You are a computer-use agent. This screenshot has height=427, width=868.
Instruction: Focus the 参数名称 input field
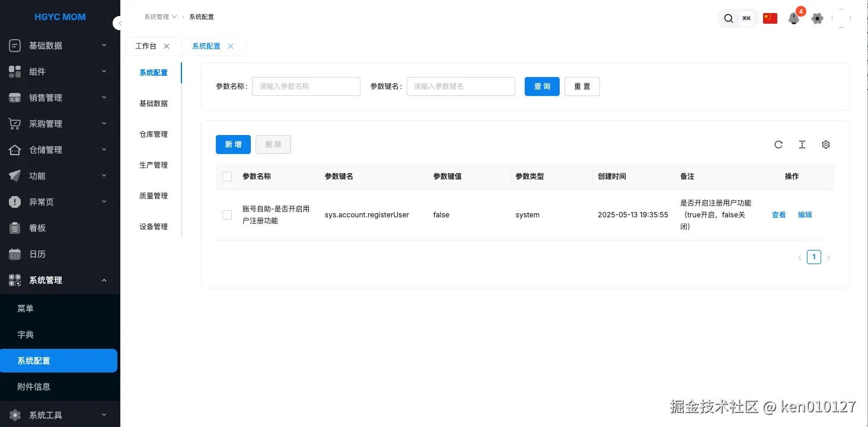click(x=306, y=86)
